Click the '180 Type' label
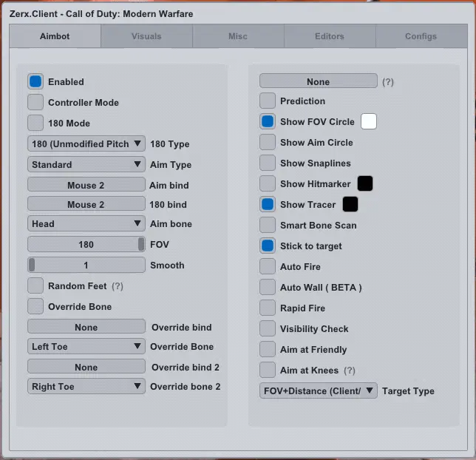 point(170,144)
